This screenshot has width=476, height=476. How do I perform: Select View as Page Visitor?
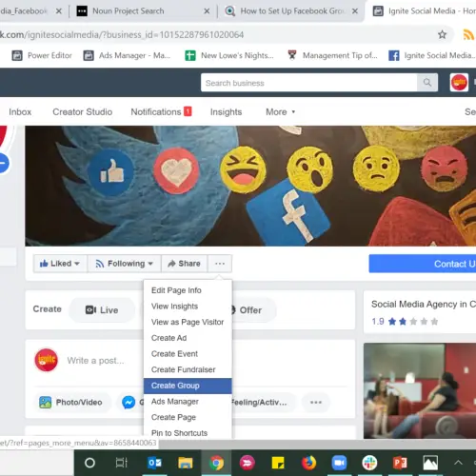tap(188, 322)
